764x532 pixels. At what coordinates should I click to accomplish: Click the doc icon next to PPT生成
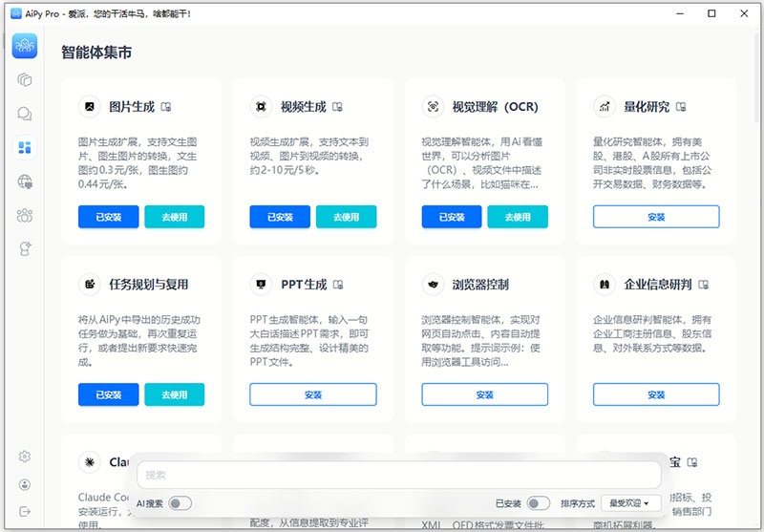pos(338,284)
